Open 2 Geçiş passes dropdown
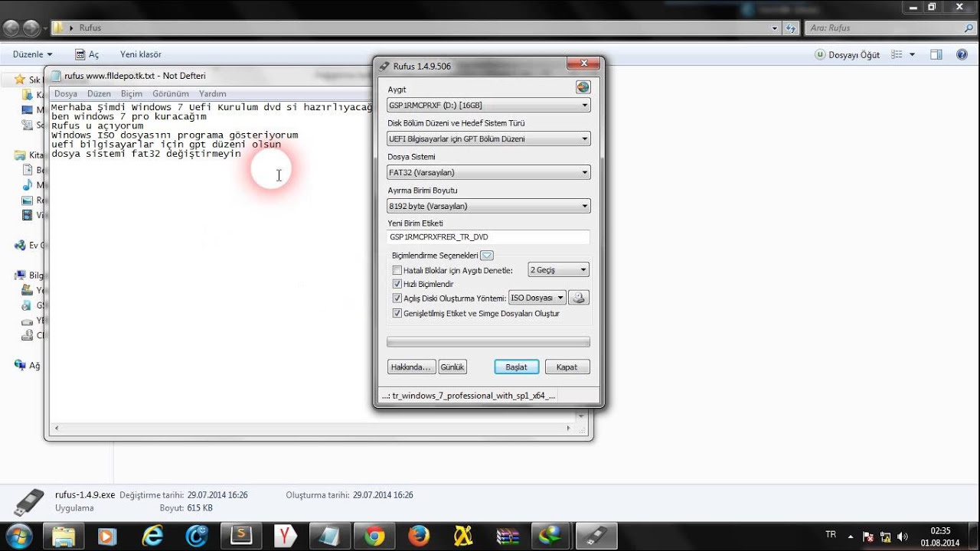This screenshot has width=980, height=551. tap(558, 269)
